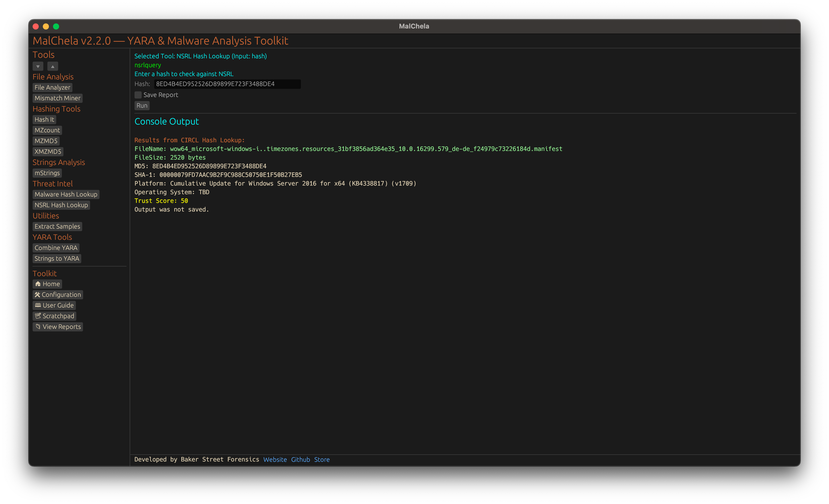This screenshot has height=504, width=829.
Task: Click the Strings Analysis category header
Action: pos(59,162)
